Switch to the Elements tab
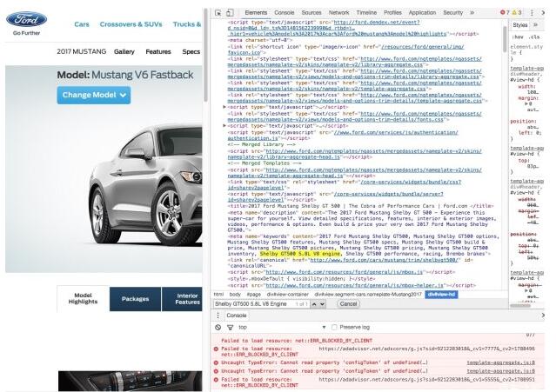 click(256, 12)
